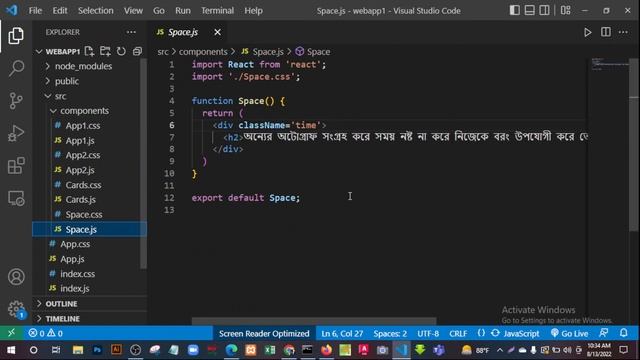
Task: Open Excel from the taskbar
Action: [x=270, y=350]
